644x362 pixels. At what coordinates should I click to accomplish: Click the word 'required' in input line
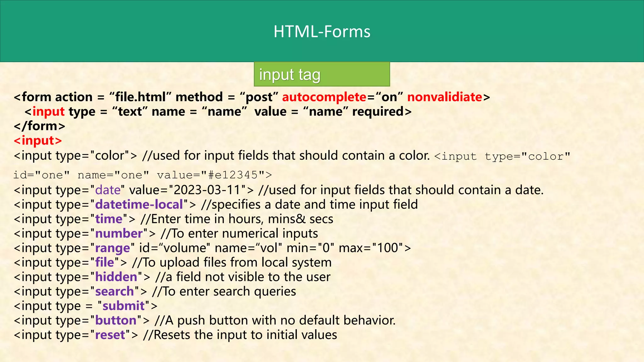(378, 112)
